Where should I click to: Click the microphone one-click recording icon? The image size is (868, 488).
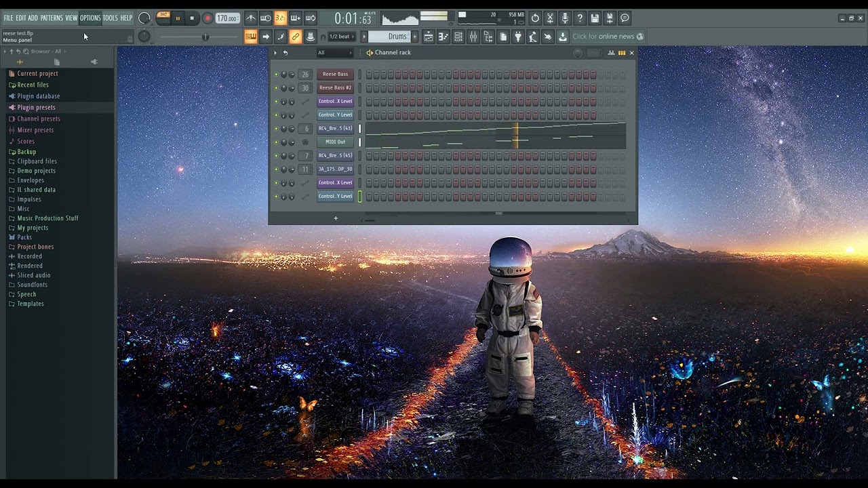565,18
